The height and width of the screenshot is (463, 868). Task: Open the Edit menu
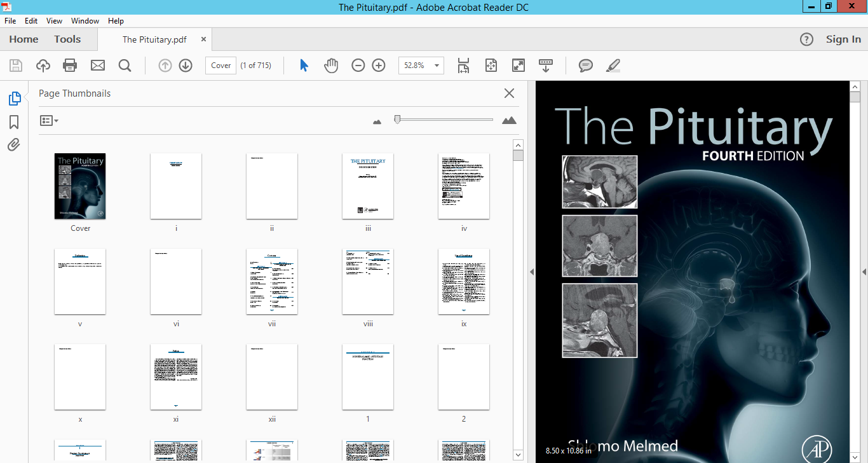point(31,21)
